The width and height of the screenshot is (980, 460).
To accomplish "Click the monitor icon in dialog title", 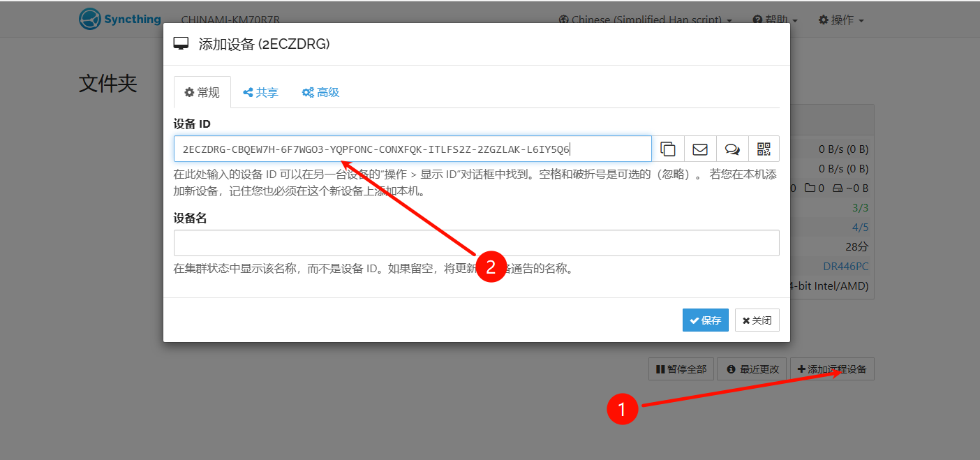I will pyautogui.click(x=181, y=44).
